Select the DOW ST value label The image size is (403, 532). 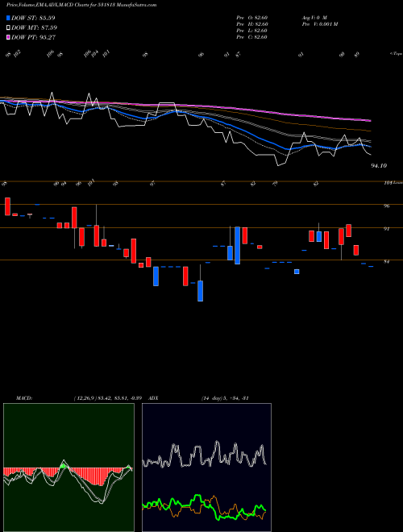coord(33,18)
